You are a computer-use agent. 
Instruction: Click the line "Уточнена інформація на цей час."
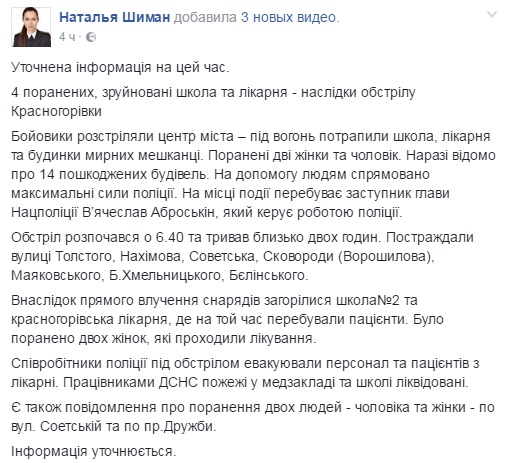click(x=120, y=68)
